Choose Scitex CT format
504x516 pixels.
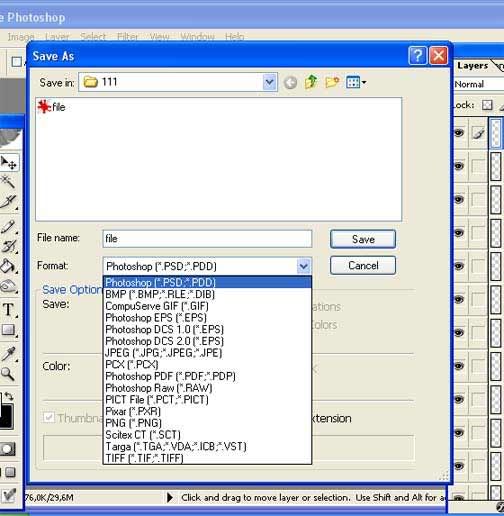207,435
